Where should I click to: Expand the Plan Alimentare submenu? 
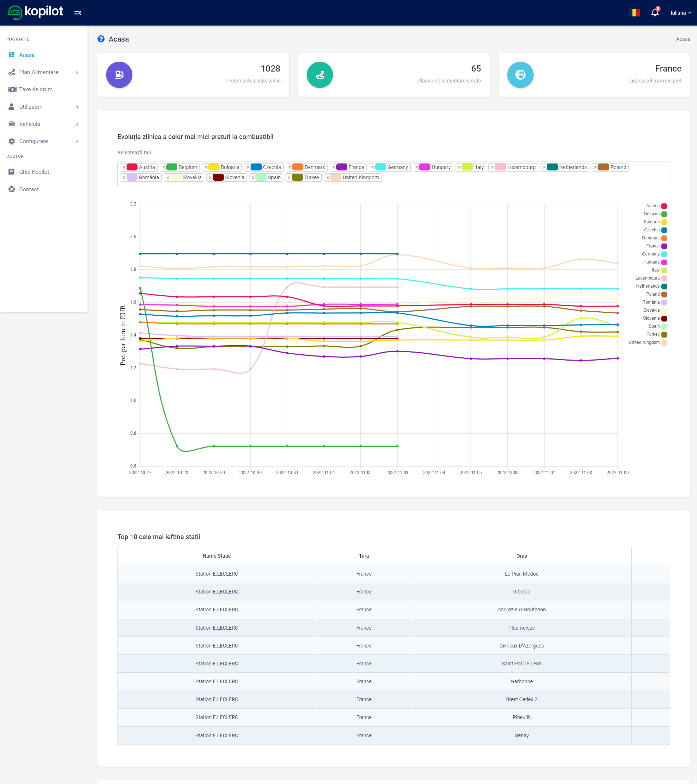44,72
